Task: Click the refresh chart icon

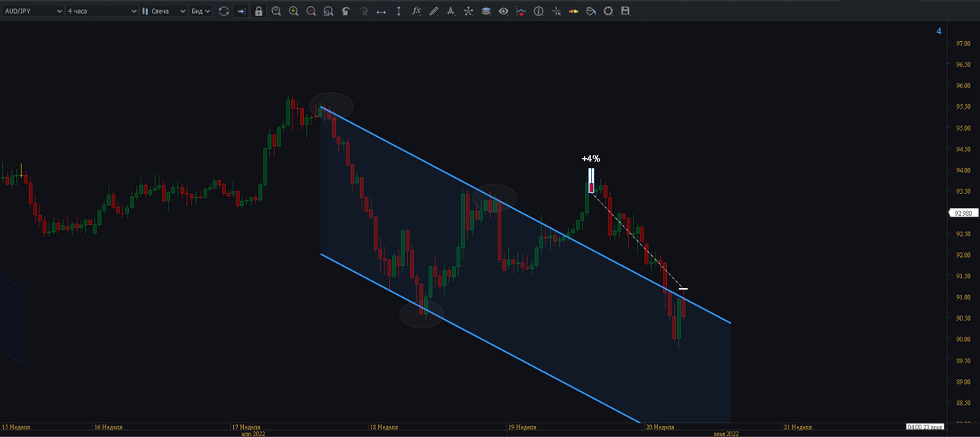Action: click(x=223, y=11)
